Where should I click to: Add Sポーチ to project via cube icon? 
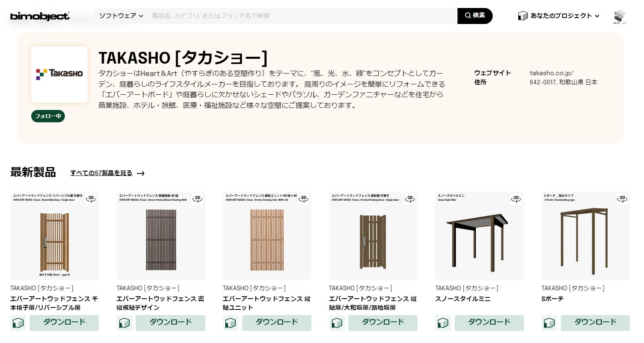click(549, 323)
